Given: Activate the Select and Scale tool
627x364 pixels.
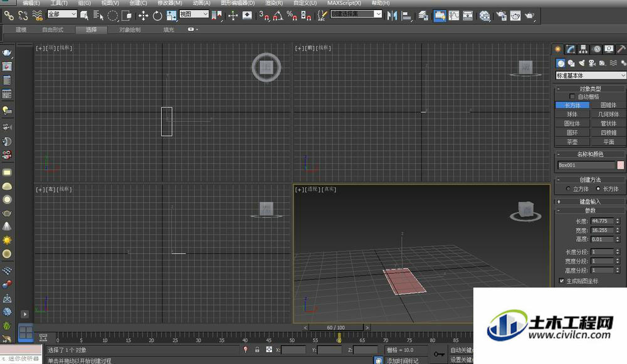Looking at the screenshot, I should [x=171, y=16].
